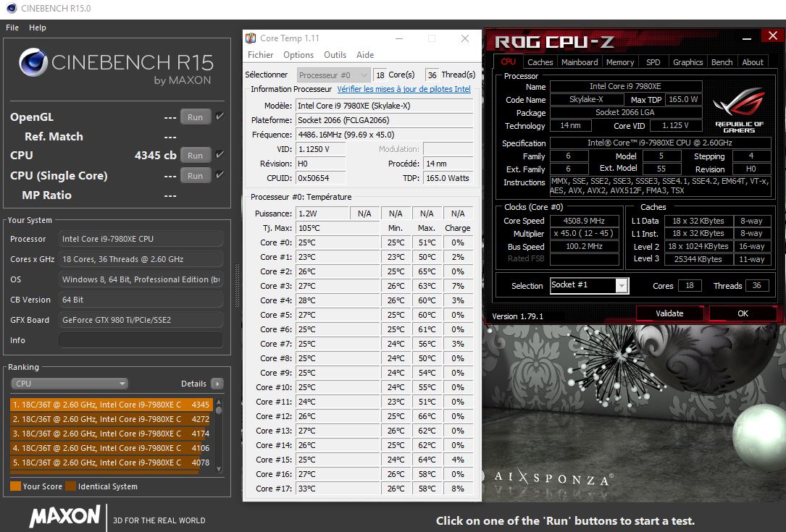Click the Tj. Max 105°C value
The image size is (786, 532).
click(338, 228)
